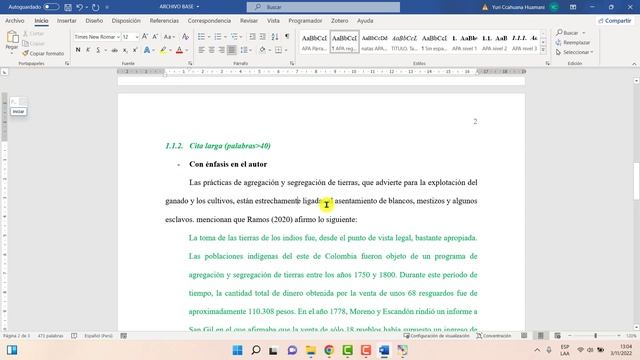Image resolution: width=640 pixels, height=360 pixels.
Task: Increase paragraph indent
Action: pos(263,37)
